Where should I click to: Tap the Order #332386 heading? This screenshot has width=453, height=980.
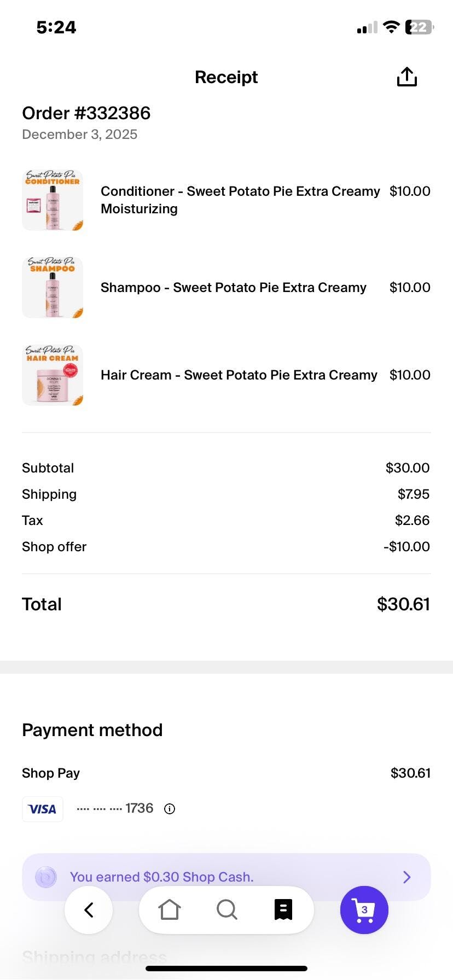86,113
